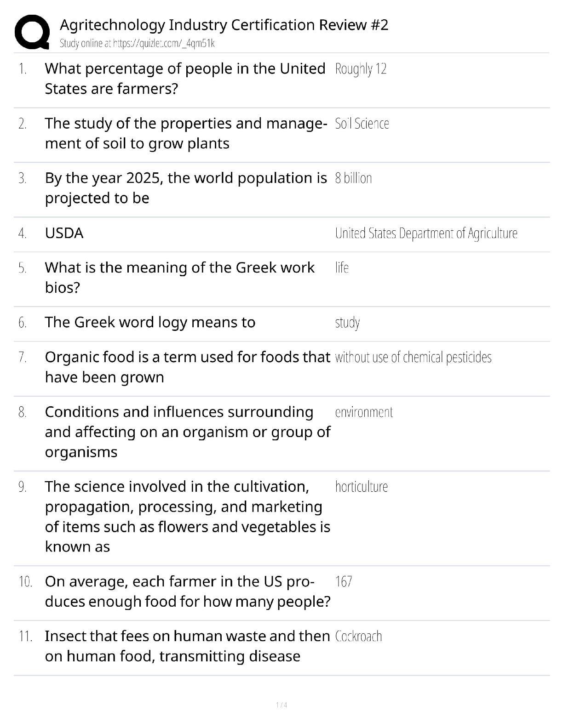Select the question about percentage of farmers

pos(185,79)
